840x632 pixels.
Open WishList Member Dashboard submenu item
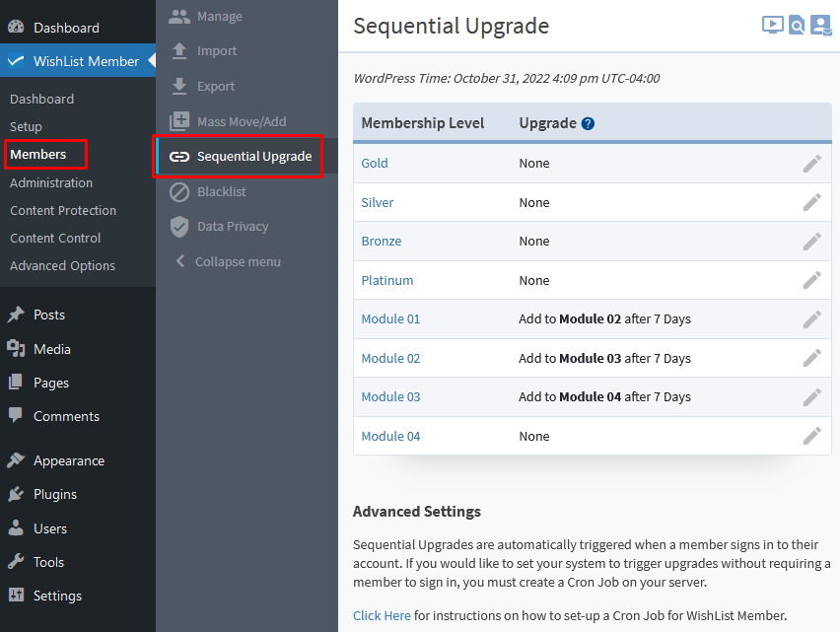pyautogui.click(x=41, y=99)
